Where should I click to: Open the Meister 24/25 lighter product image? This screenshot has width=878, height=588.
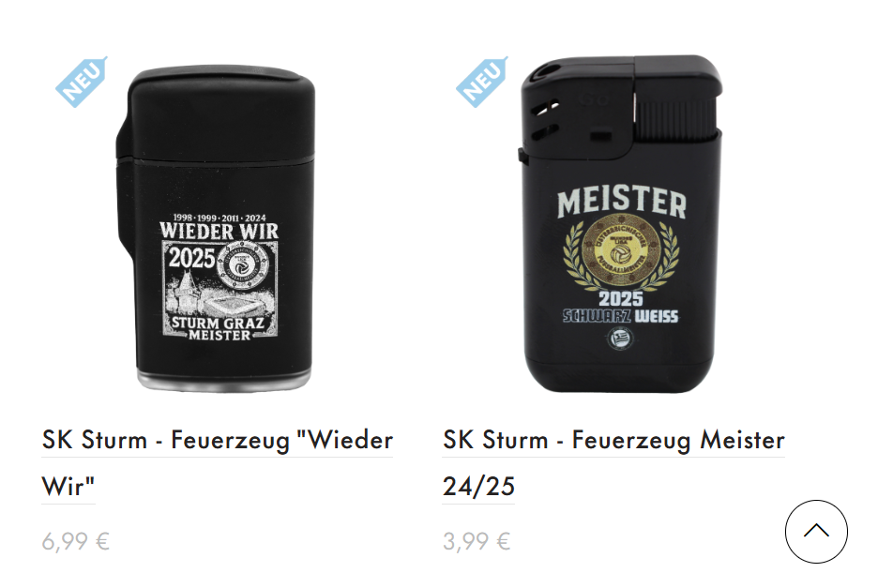tap(619, 224)
